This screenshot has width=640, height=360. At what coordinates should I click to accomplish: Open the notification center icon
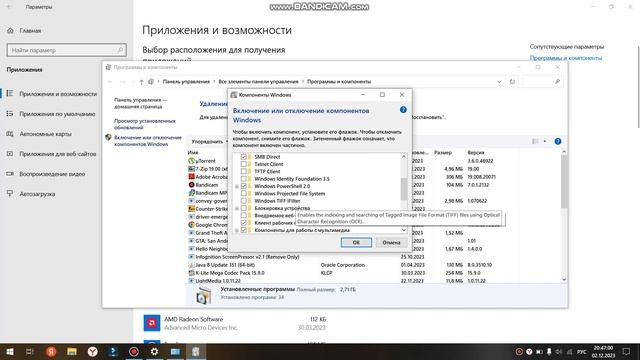pos(627,351)
